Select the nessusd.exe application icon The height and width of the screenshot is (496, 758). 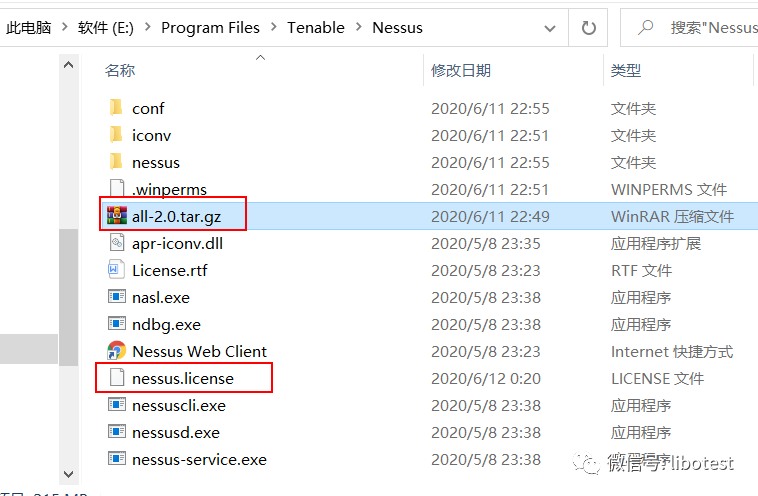117,431
